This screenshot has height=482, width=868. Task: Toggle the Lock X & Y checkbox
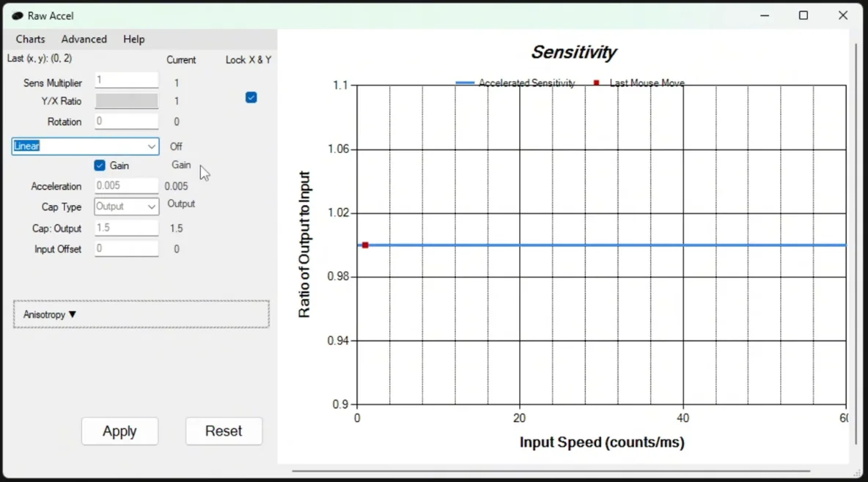(251, 97)
